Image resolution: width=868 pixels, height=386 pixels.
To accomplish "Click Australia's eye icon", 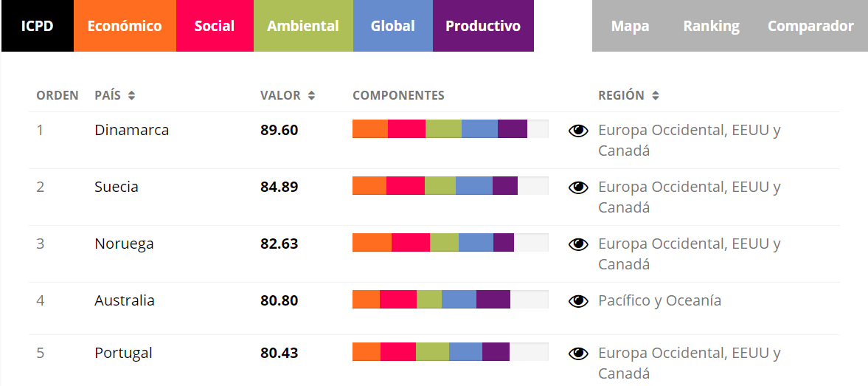I will coord(578,301).
